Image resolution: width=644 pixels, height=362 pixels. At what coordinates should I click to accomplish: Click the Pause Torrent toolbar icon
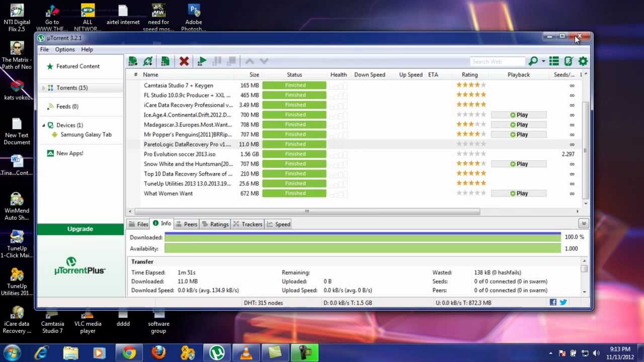coord(217,61)
